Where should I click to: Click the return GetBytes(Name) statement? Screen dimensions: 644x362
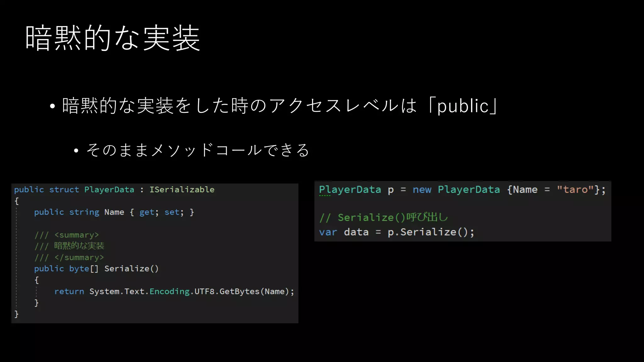click(x=174, y=292)
